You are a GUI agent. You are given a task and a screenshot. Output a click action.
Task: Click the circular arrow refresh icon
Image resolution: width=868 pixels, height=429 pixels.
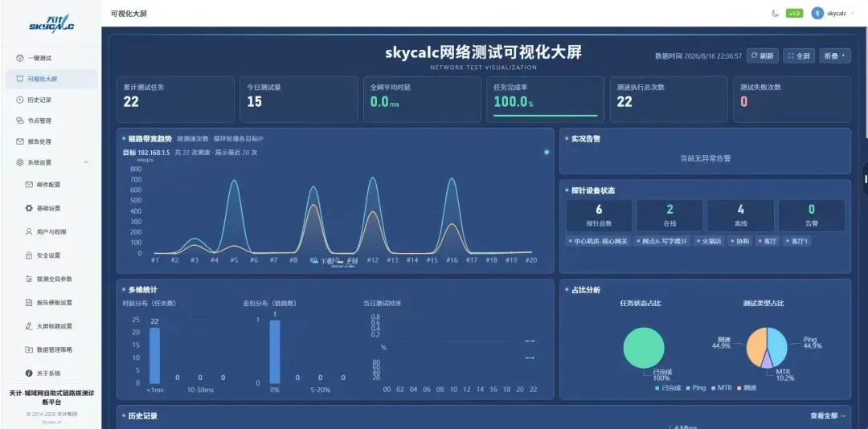tap(754, 56)
